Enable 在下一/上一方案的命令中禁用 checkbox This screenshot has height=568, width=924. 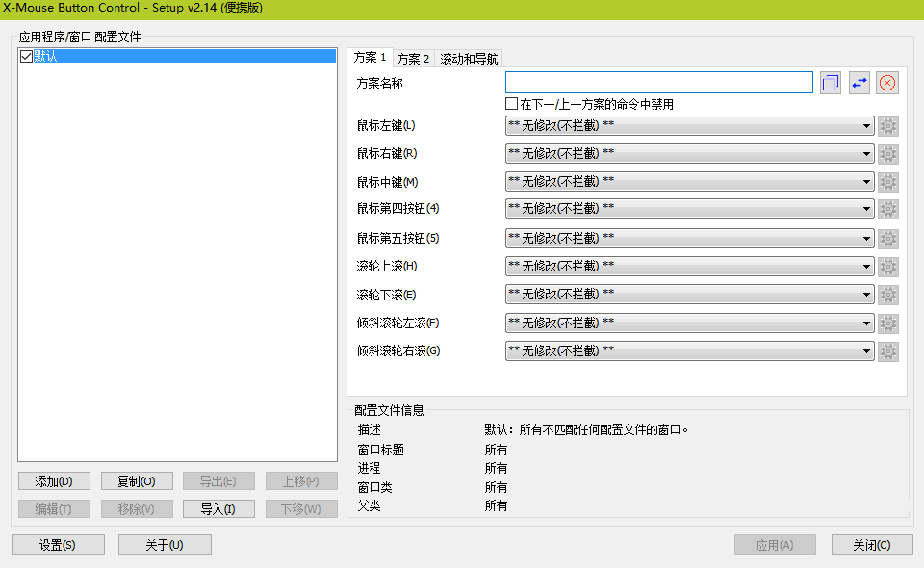pyautogui.click(x=512, y=104)
